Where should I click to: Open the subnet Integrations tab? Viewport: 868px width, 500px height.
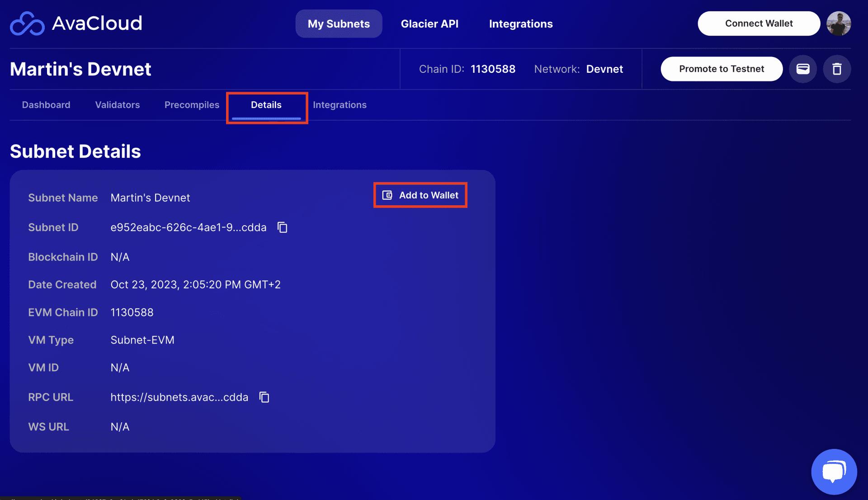(x=340, y=105)
